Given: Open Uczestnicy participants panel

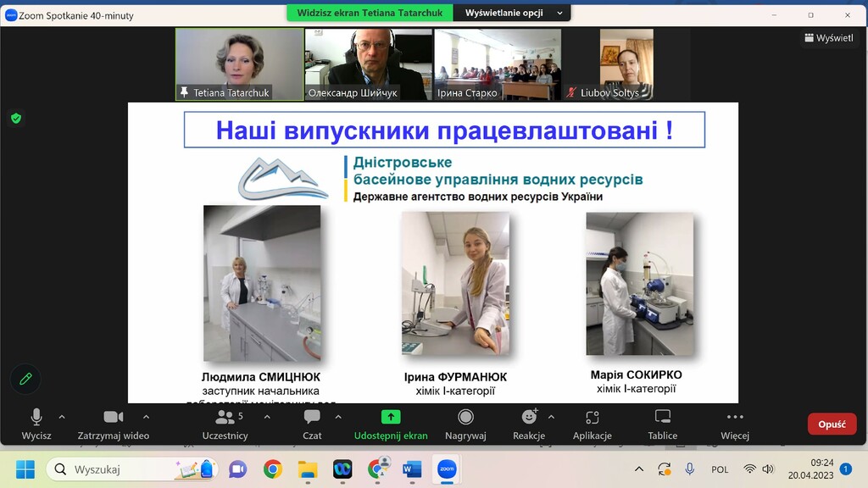Looking at the screenshot, I should coord(225,424).
